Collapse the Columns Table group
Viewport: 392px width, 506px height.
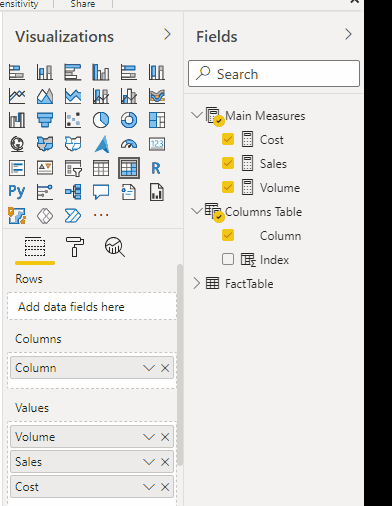click(x=197, y=211)
